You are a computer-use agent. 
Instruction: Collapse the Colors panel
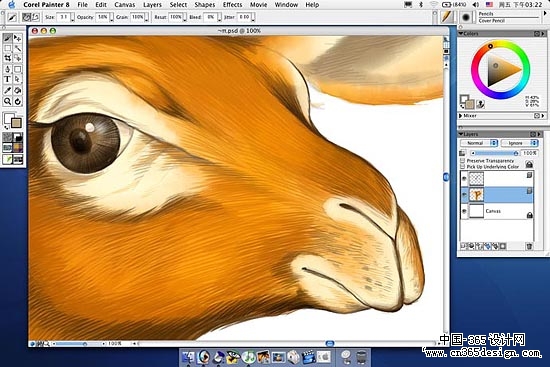pyautogui.click(x=461, y=34)
